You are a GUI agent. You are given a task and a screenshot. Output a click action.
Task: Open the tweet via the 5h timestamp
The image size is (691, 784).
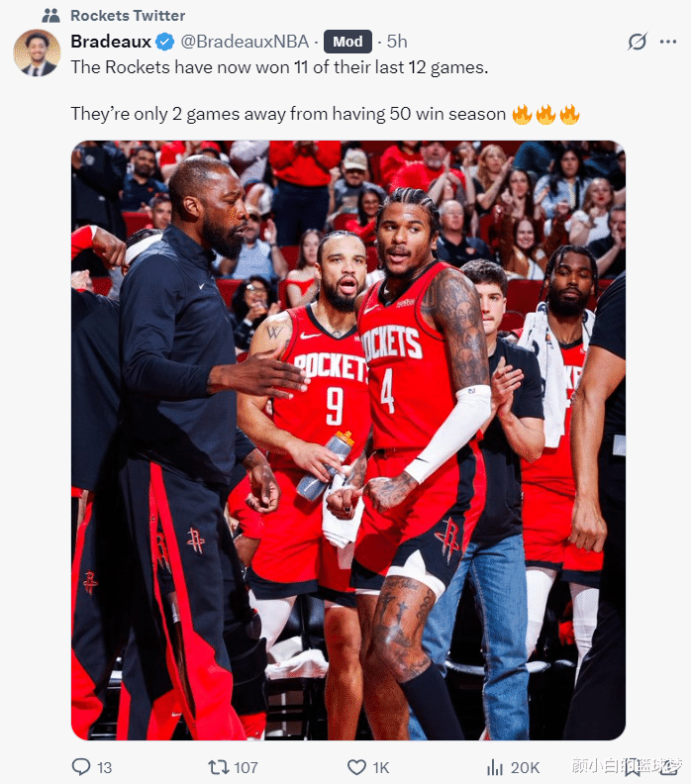(x=397, y=42)
